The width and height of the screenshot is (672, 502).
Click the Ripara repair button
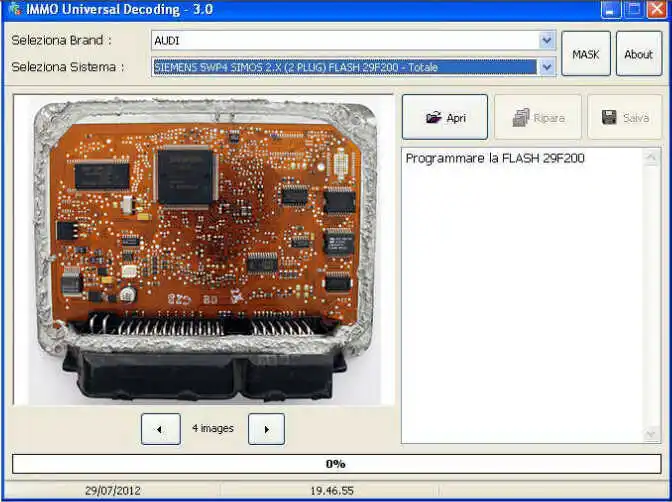[x=538, y=117]
